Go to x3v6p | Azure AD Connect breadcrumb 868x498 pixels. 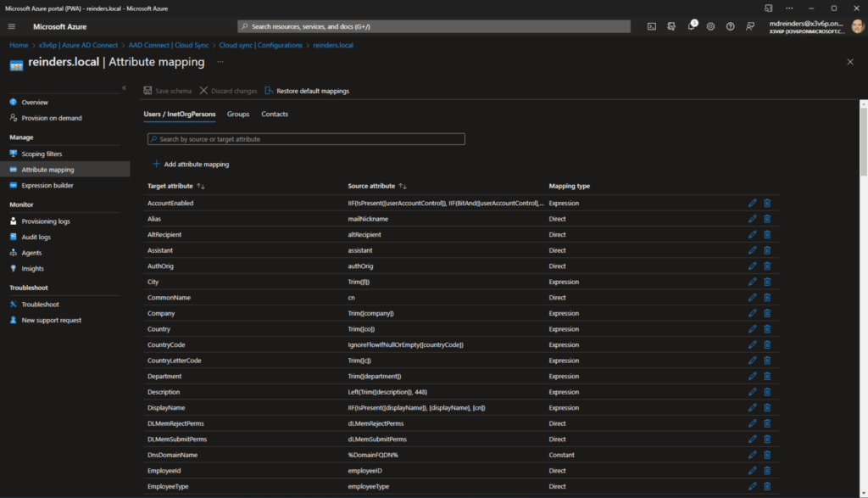[x=78, y=46]
